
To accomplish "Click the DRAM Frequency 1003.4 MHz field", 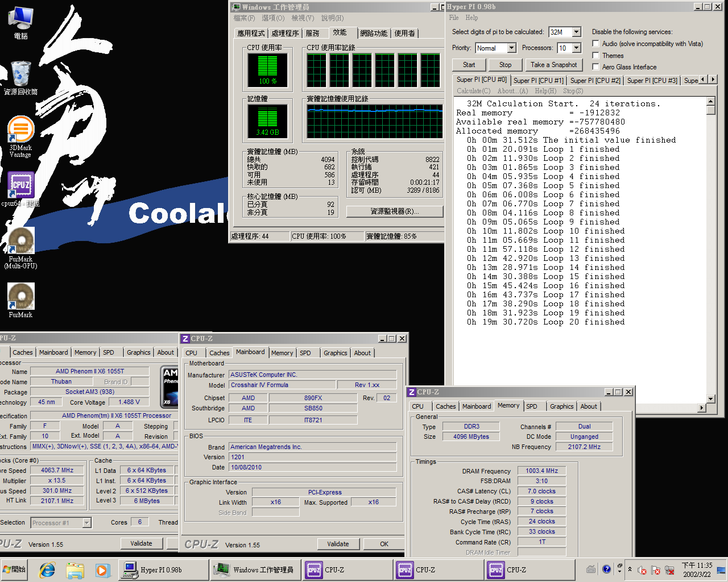I will [x=541, y=471].
